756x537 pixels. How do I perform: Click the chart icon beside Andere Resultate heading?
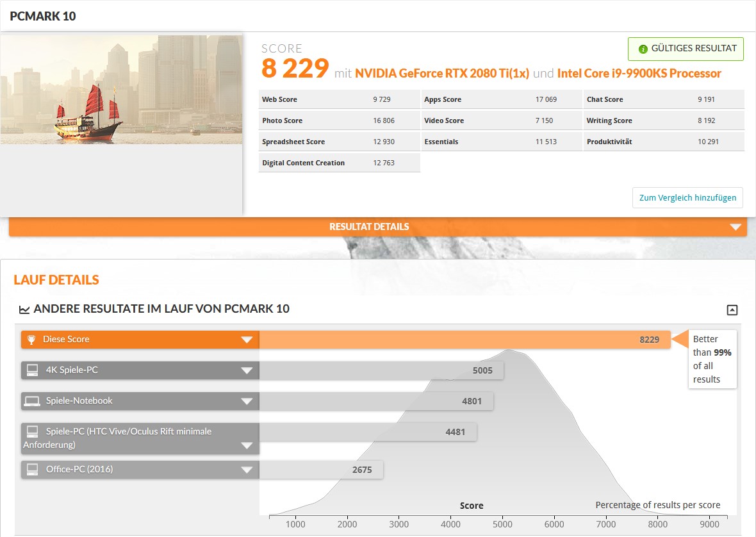24,310
